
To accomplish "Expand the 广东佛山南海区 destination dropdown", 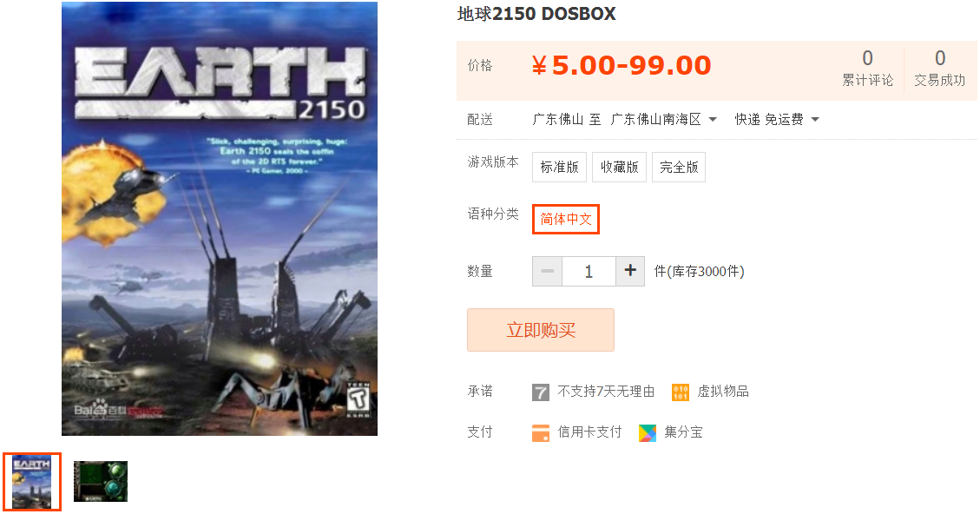I will coord(664,120).
